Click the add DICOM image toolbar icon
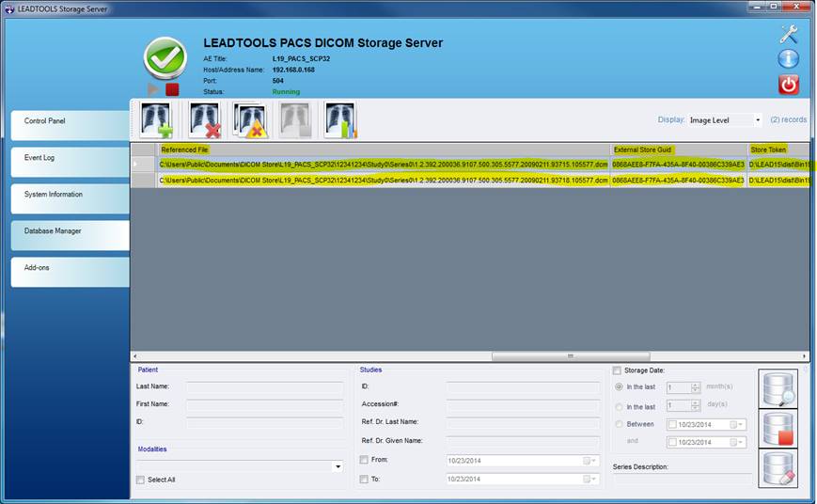Viewport: 817px width, 504px height. [156, 120]
